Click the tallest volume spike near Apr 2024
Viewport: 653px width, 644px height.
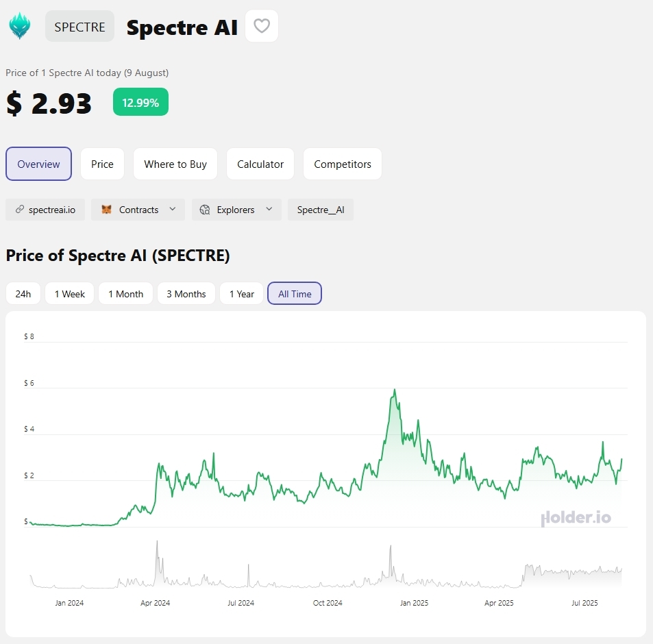(x=157, y=542)
